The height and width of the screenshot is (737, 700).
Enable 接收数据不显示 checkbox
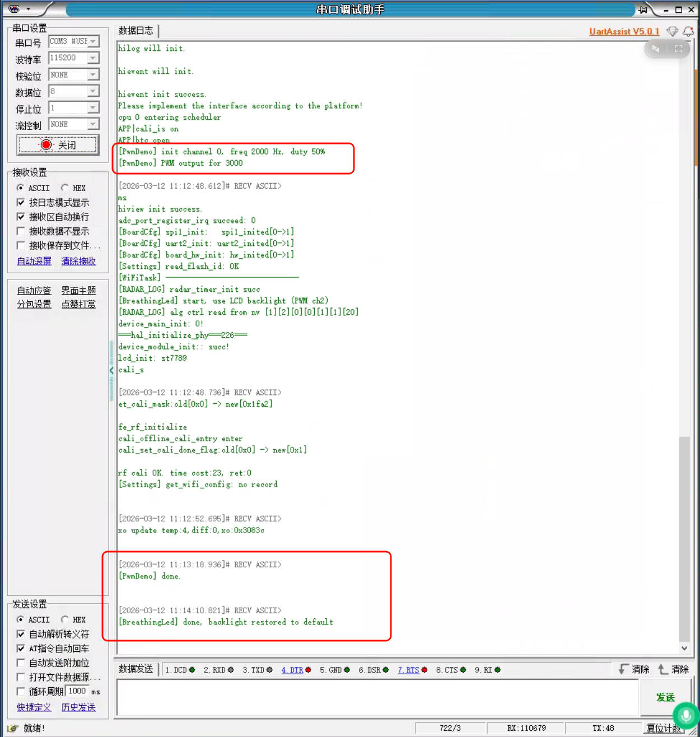point(21,231)
